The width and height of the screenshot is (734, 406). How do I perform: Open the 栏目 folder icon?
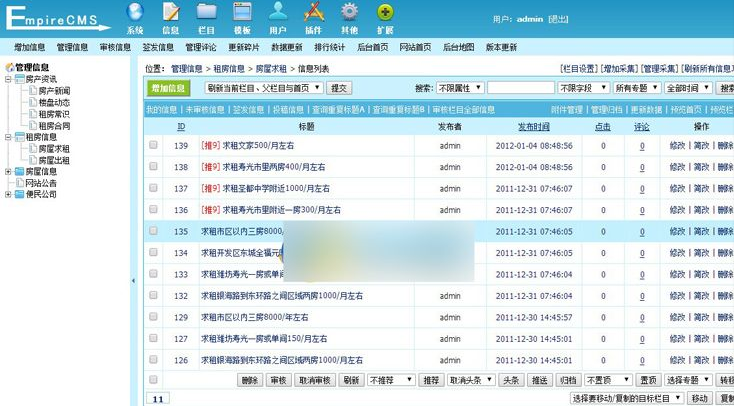coord(206,13)
